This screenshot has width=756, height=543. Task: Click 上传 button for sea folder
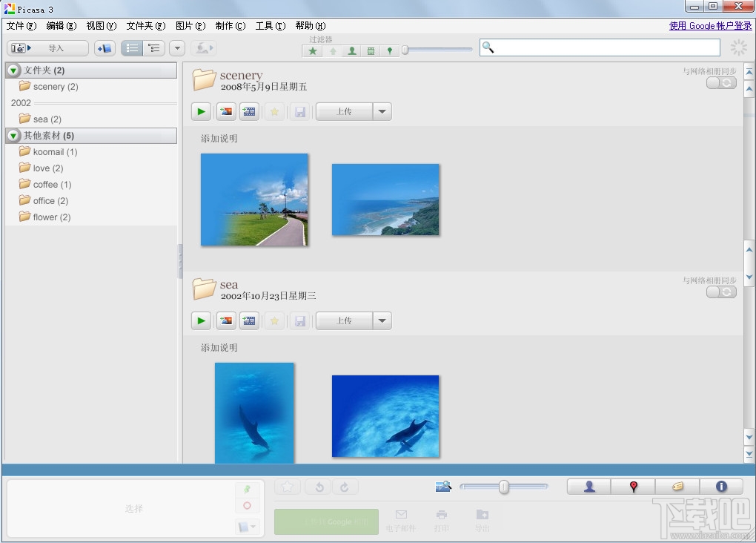click(344, 320)
